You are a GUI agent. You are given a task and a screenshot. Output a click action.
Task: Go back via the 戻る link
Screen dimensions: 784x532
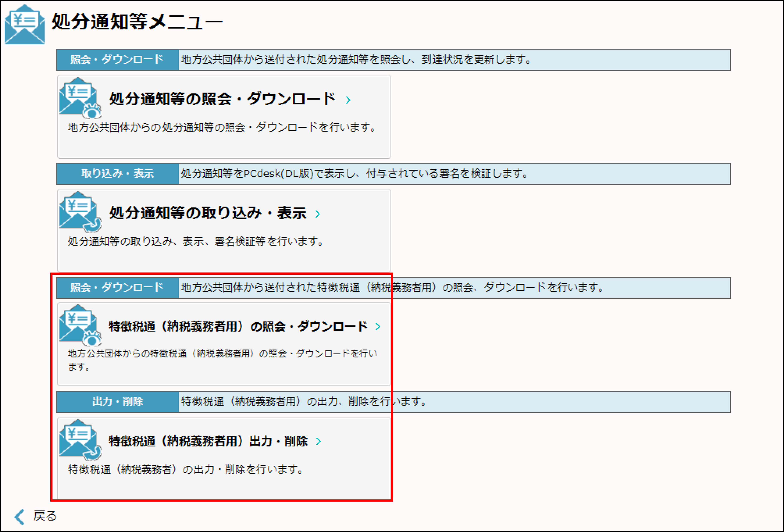point(45,516)
